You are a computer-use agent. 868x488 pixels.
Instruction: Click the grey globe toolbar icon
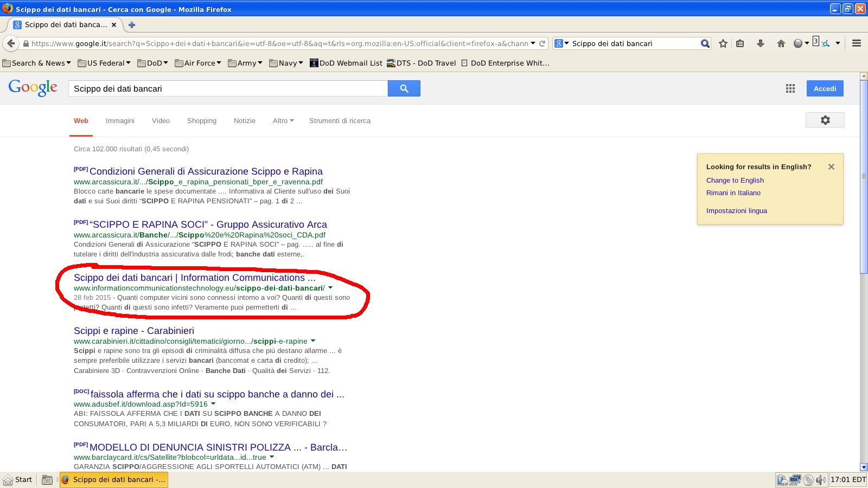click(797, 43)
